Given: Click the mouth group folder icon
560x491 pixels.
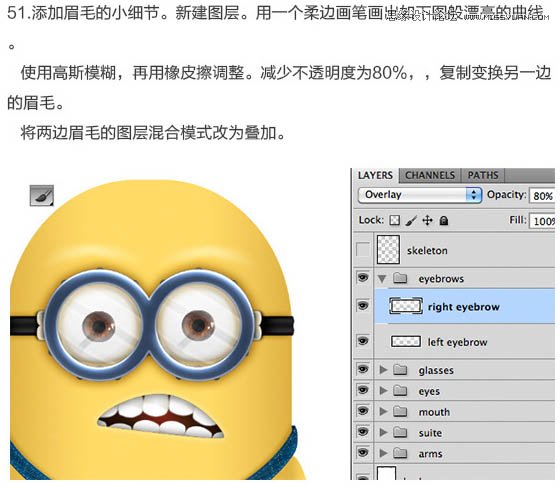Looking at the screenshot, I should pos(400,411).
